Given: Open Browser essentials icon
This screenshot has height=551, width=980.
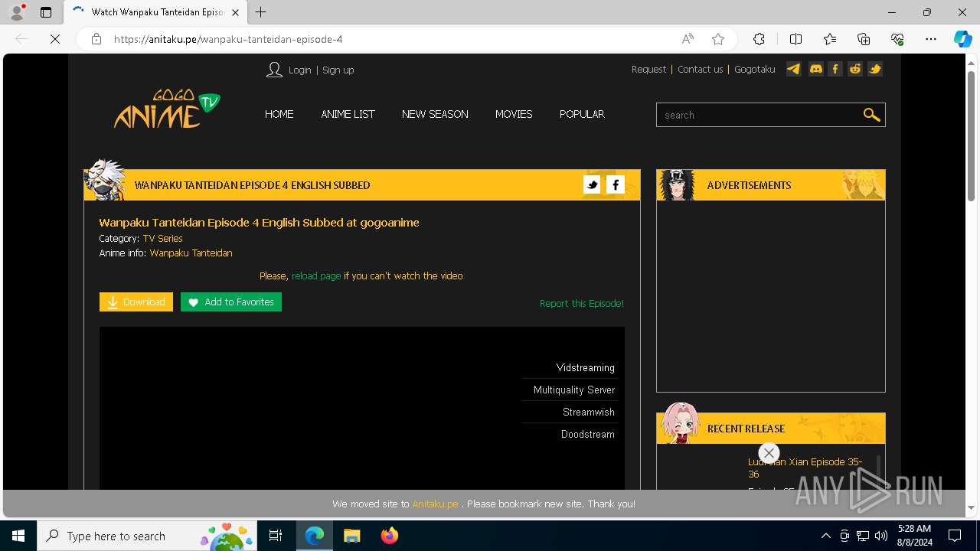Looking at the screenshot, I should pyautogui.click(x=897, y=39).
